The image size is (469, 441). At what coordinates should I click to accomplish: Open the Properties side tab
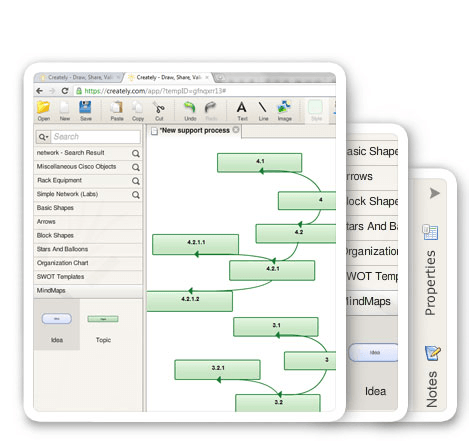[x=430, y=283]
